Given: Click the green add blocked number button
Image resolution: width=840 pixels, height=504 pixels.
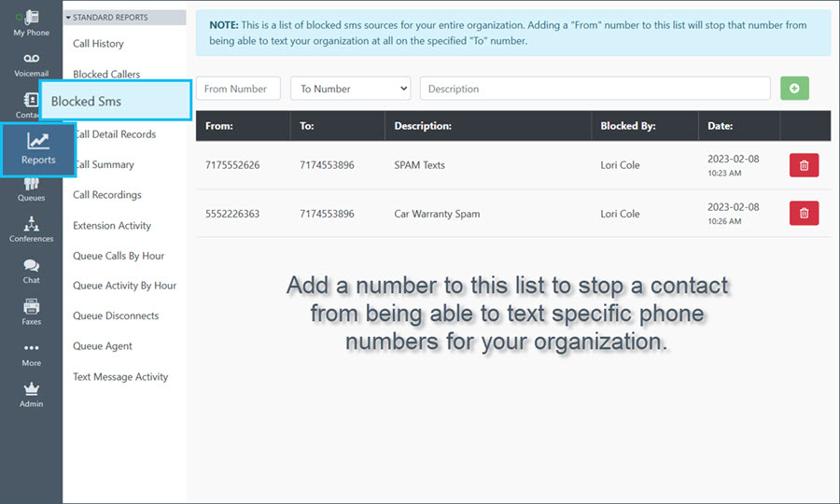Looking at the screenshot, I should point(794,89).
